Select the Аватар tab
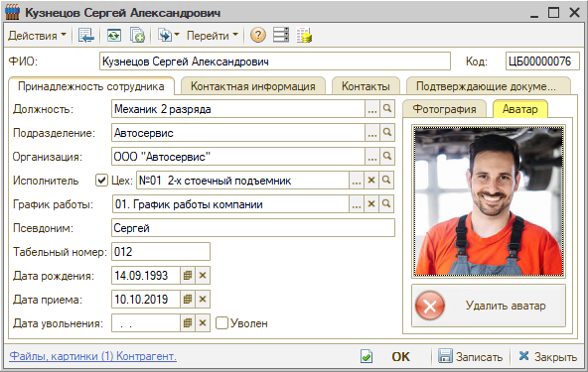Viewport: 588px width, 372px height. 520,109
